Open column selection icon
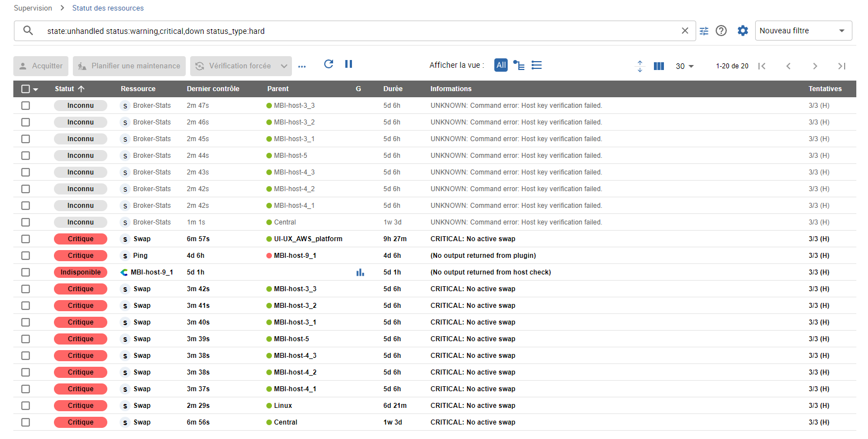The width and height of the screenshot is (868, 439). click(659, 66)
